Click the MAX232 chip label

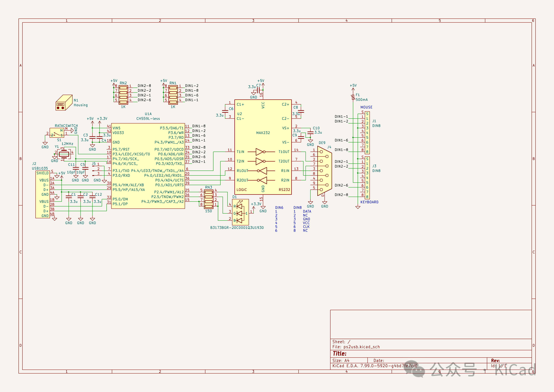coord(263,133)
